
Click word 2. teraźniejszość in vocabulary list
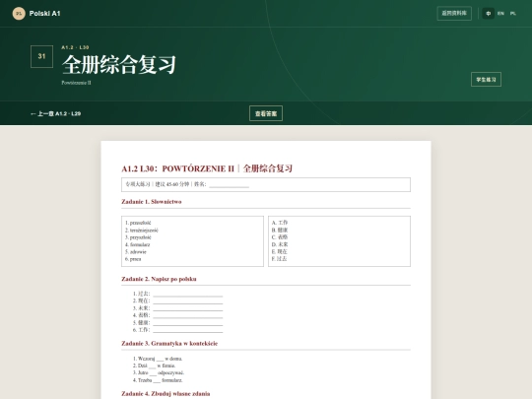[x=142, y=231]
